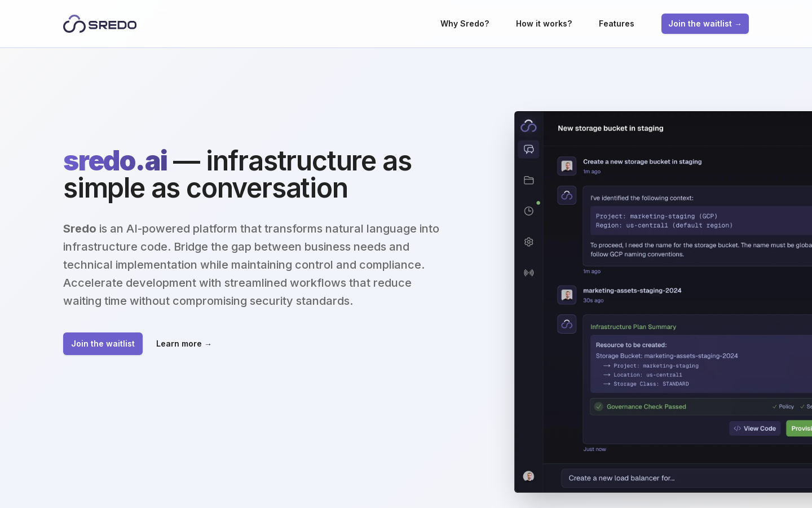Image resolution: width=812 pixels, height=508 pixels.
Task: Click the Policy check label
Action: coord(783,406)
